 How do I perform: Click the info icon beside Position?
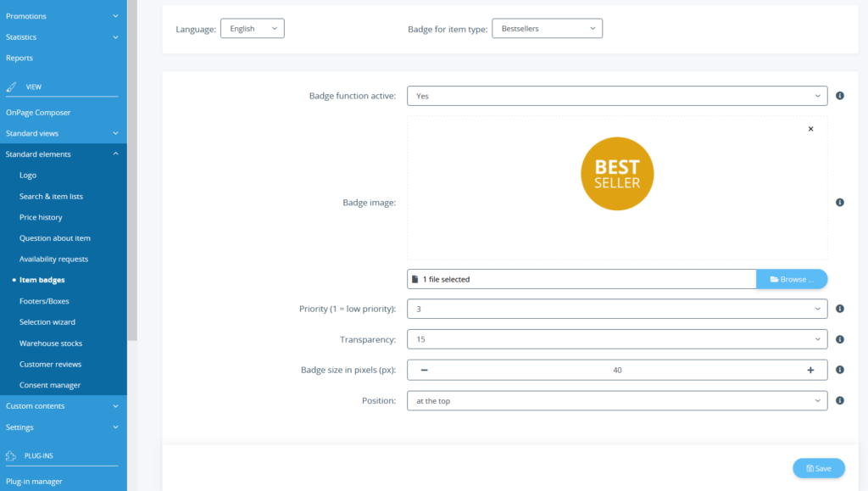point(840,400)
